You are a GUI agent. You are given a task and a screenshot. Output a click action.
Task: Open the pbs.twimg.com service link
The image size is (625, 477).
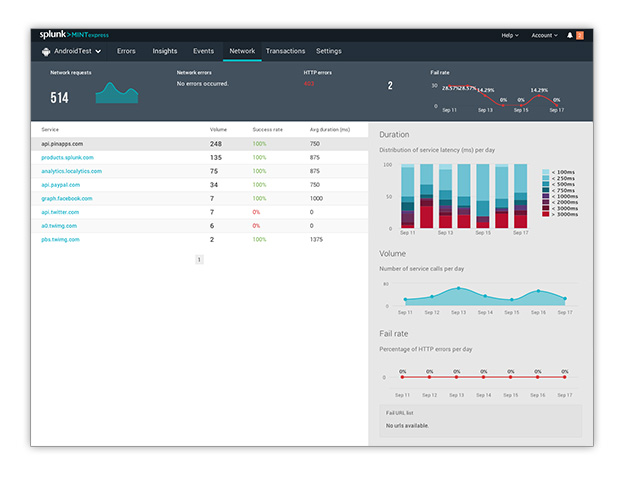click(x=60, y=239)
